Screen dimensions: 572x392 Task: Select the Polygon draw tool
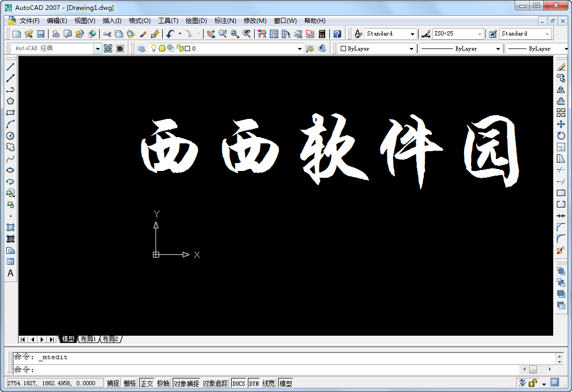coord(10,101)
